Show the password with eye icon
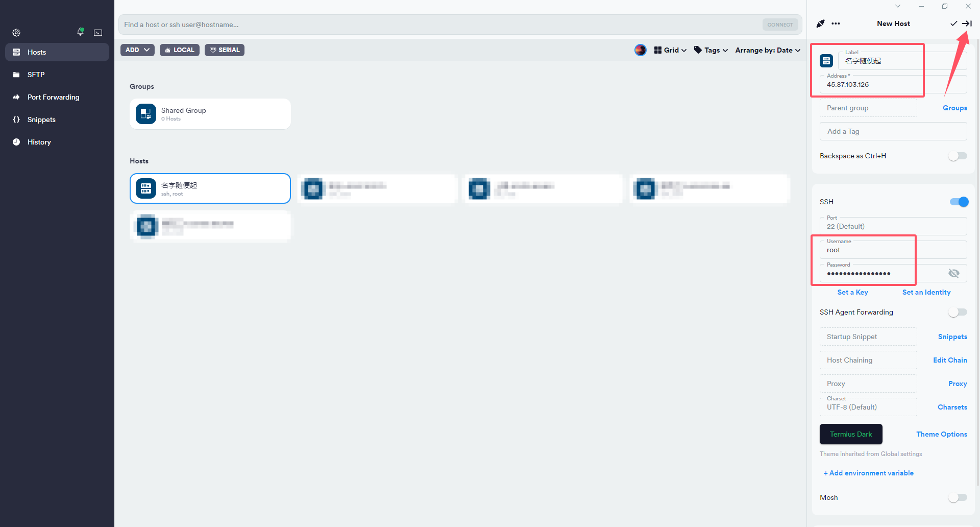Image resolution: width=980 pixels, height=527 pixels. pyautogui.click(x=953, y=273)
